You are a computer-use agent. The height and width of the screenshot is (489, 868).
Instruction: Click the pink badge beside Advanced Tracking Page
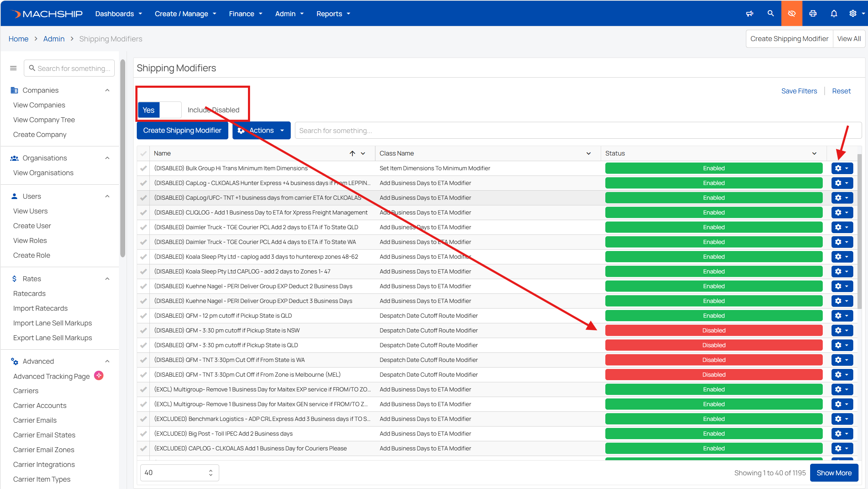[99, 376]
